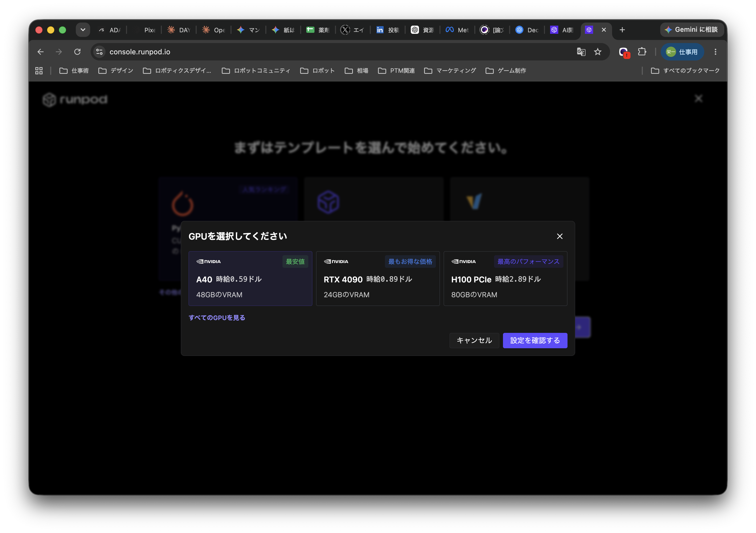Image resolution: width=756 pixels, height=533 pixels.
Task: Open the ロボットコミュニティ bookmark folder
Action: tap(256, 70)
